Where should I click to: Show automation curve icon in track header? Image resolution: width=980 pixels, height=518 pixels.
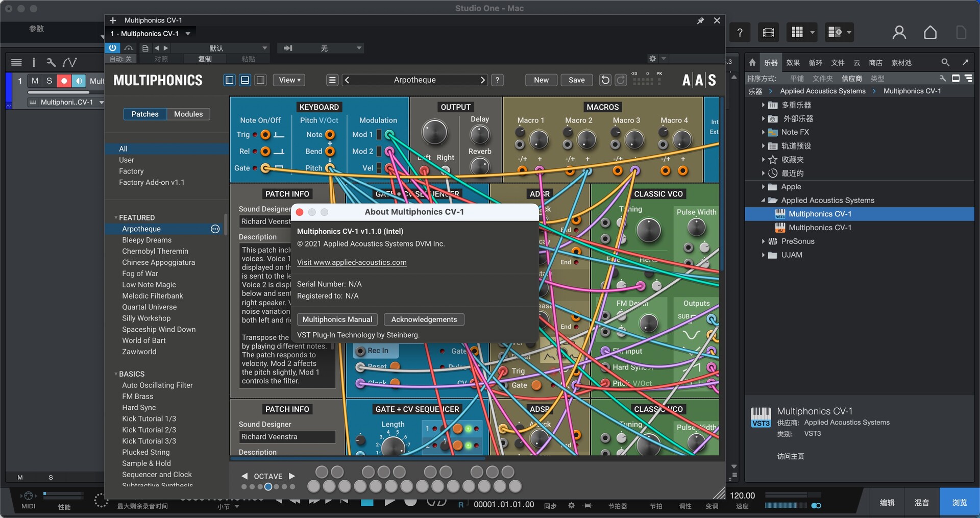(69, 62)
